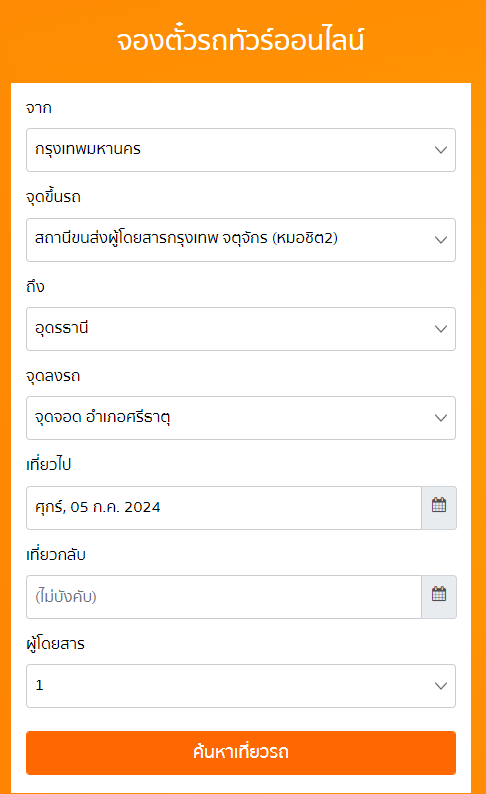This screenshot has height=794, width=486.
Task: Click the จองตั๋วรถทัวร์ออนไลน์ page heading
Action: (x=240, y=39)
